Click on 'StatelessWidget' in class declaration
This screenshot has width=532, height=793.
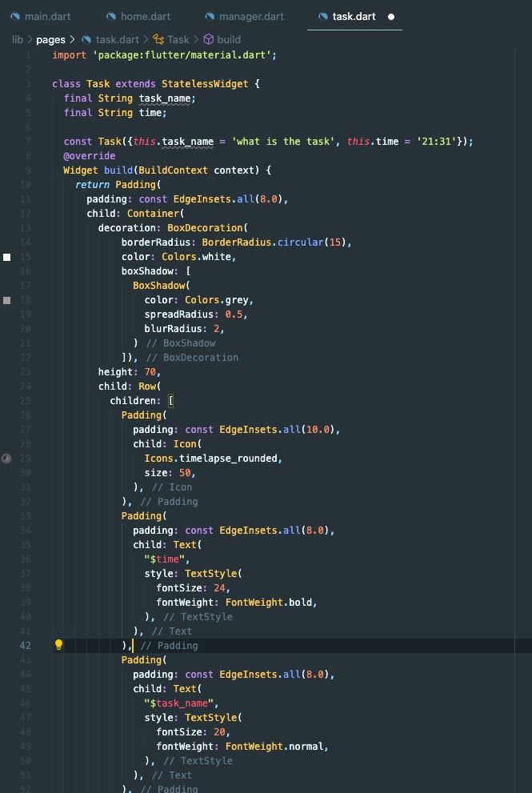205,83
